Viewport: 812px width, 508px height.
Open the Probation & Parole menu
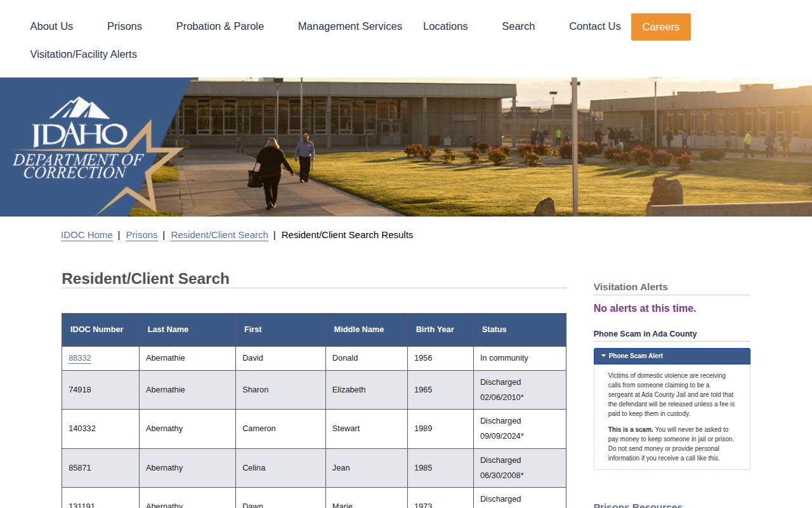[220, 27]
